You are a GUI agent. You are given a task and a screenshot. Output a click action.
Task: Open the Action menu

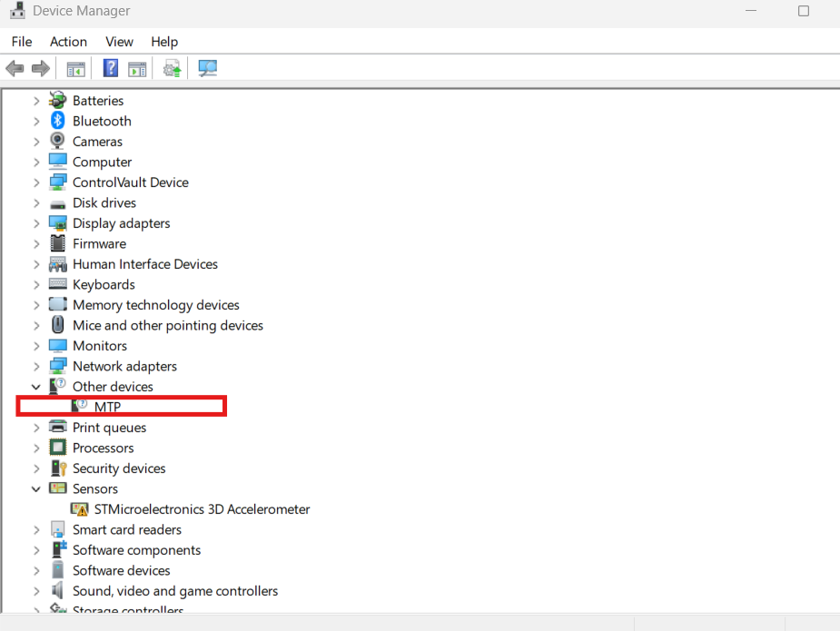pos(69,42)
